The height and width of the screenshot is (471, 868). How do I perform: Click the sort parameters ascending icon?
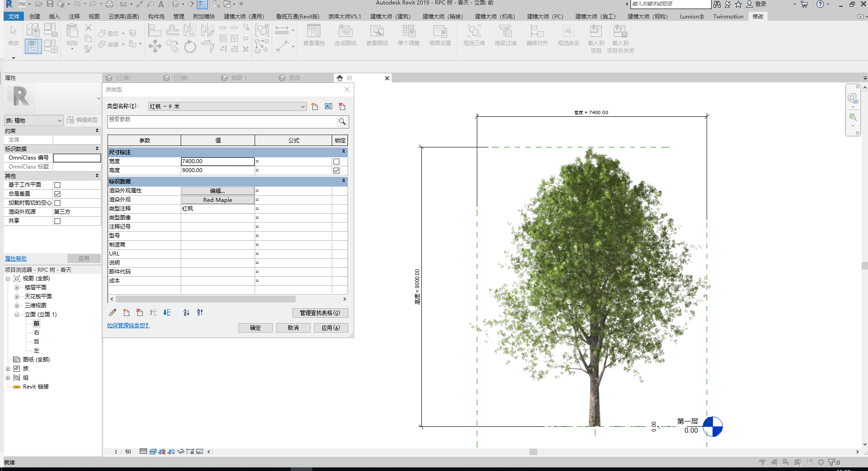coord(186,312)
